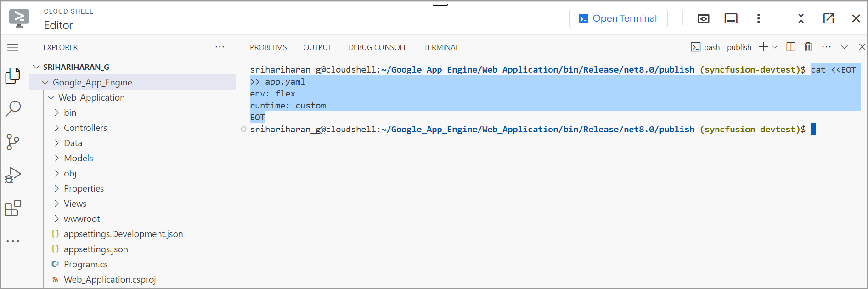Select the TERMINAL tab
Image resolution: width=868 pixels, height=289 pixels.
tap(441, 47)
